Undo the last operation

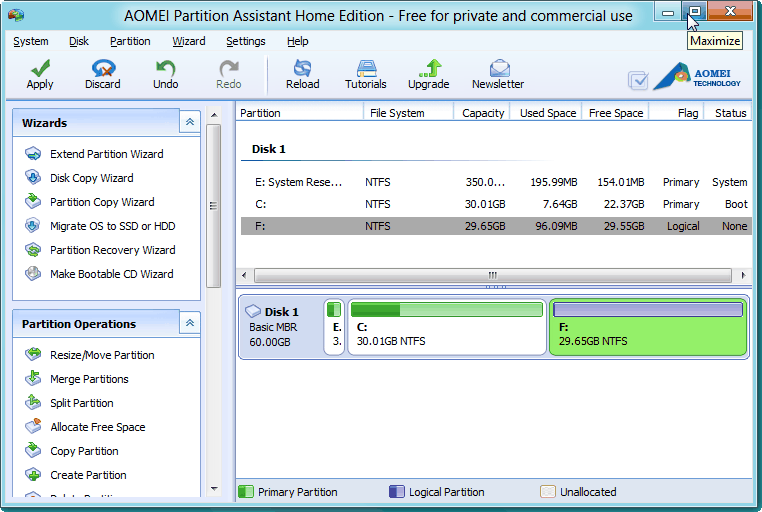click(166, 75)
